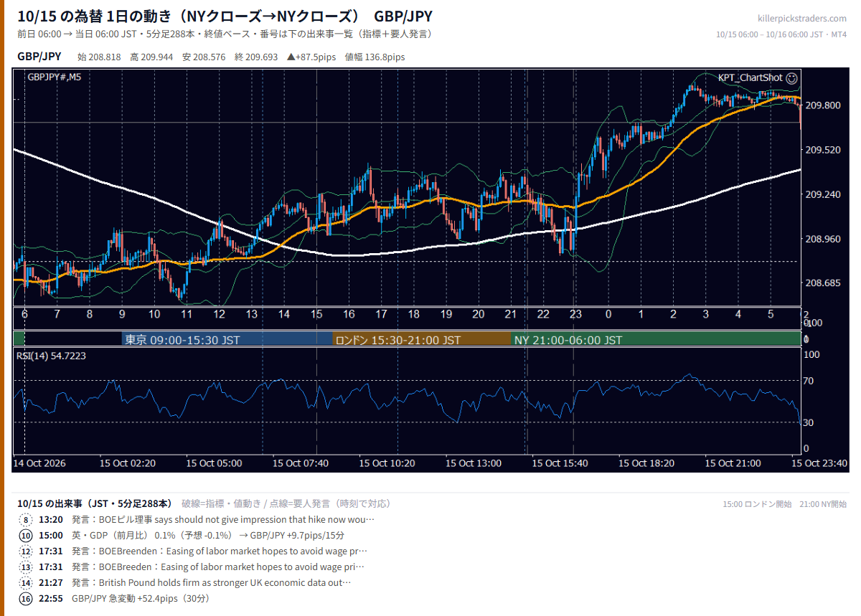The height and width of the screenshot is (616, 861).
Task: Click hour label 21 on the time axis
Action: coord(511,314)
